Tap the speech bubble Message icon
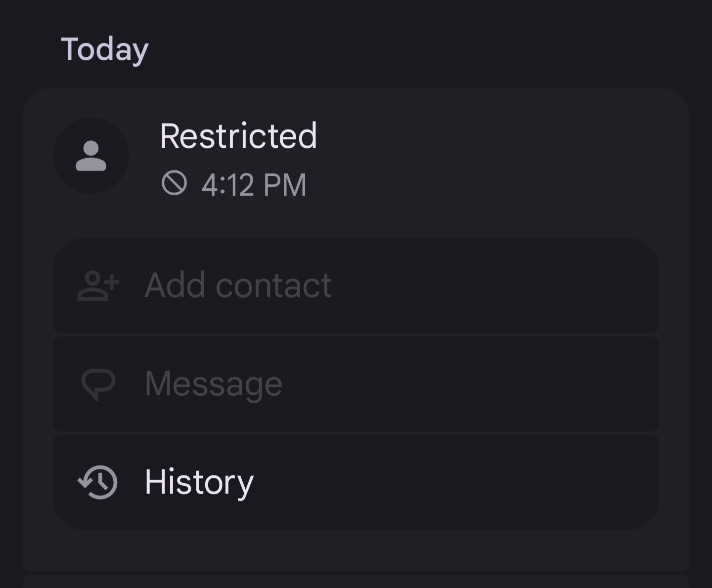The height and width of the screenshot is (588, 712). (98, 384)
